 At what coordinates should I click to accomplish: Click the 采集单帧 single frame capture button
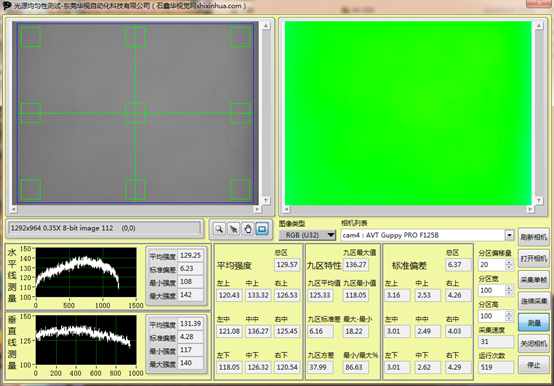(534, 280)
